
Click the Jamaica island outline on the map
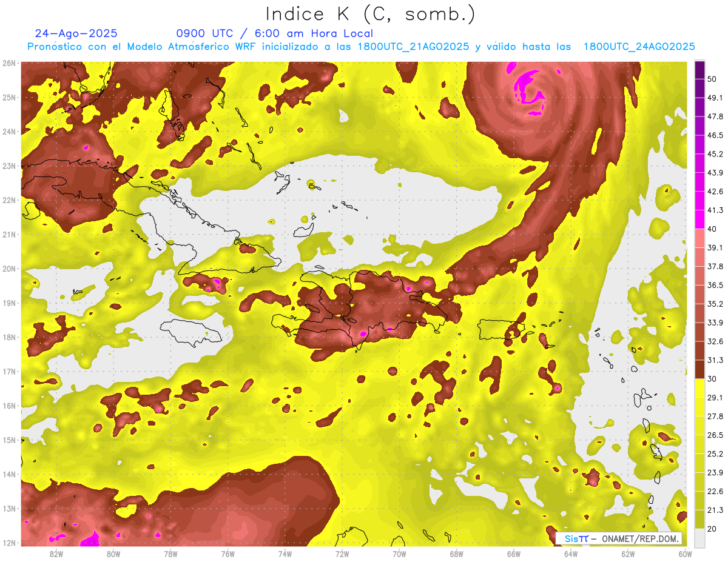(190, 333)
